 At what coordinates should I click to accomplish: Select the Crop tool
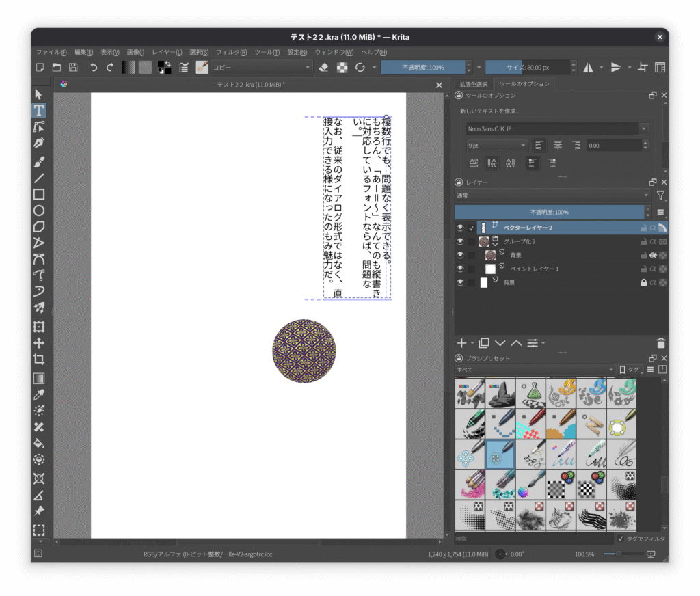(x=39, y=360)
